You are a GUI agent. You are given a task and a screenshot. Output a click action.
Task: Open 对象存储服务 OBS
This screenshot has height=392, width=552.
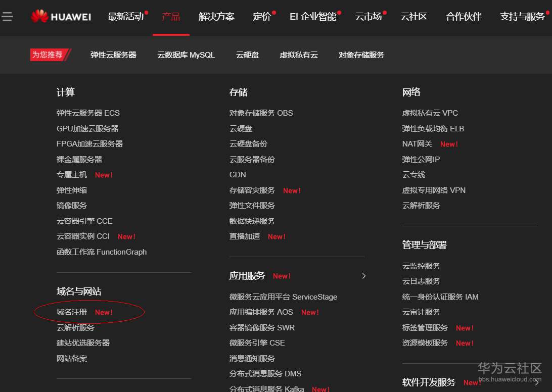coord(261,113)
